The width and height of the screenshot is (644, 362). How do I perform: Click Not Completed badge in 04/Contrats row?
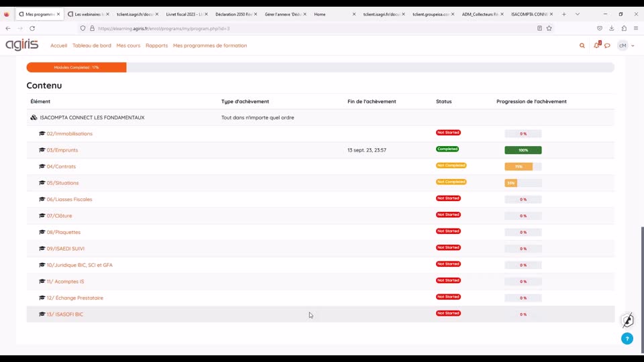[x=451, y=166]
